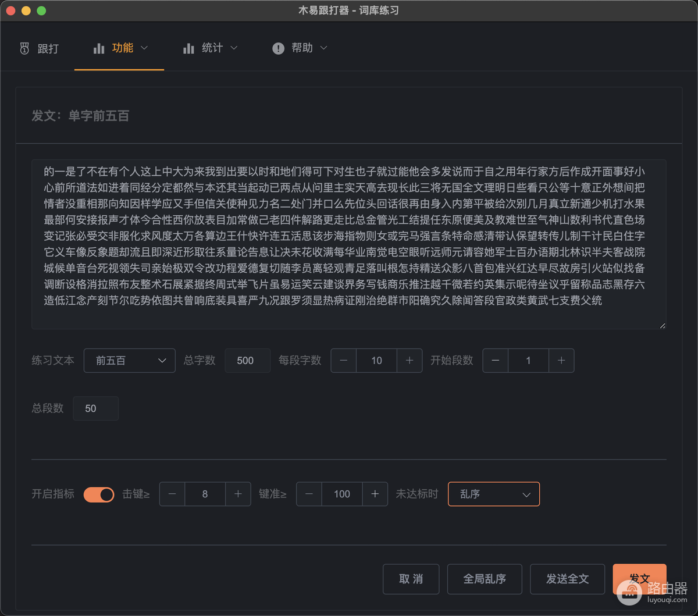Image resolution: width=698 pixels, height=616 pixels.
Task: Click the orange 发文 button
Action: tap(639, 579)
